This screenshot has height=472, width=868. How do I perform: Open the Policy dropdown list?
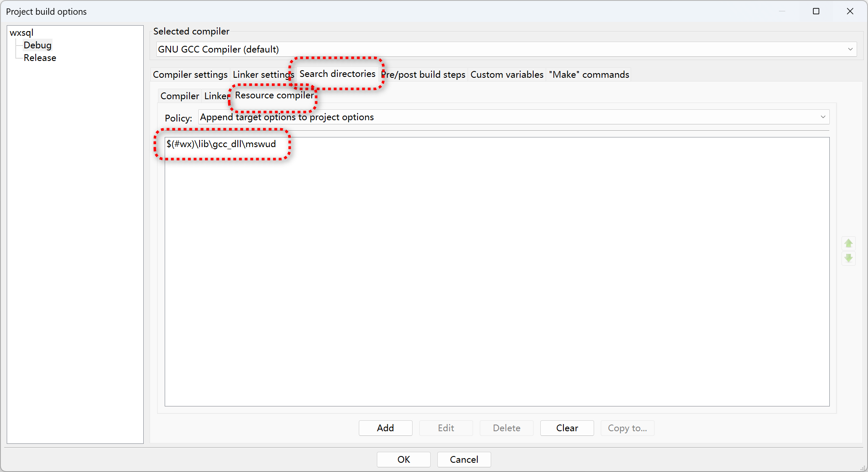(x=514, y=117)
